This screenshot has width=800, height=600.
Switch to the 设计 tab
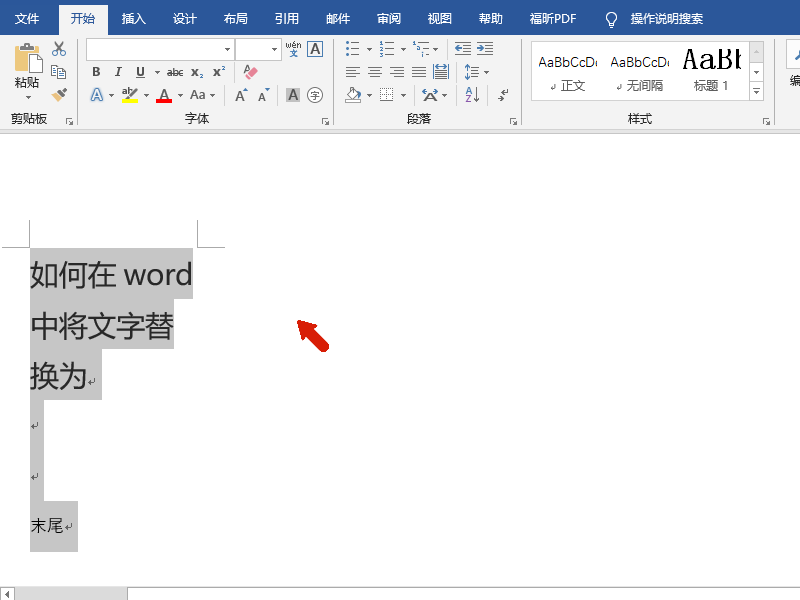click(185, 19)
